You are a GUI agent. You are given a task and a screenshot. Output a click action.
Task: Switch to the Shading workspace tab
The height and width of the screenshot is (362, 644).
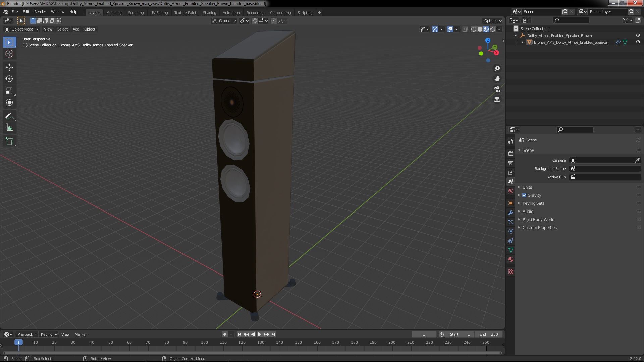coord(209,13)
